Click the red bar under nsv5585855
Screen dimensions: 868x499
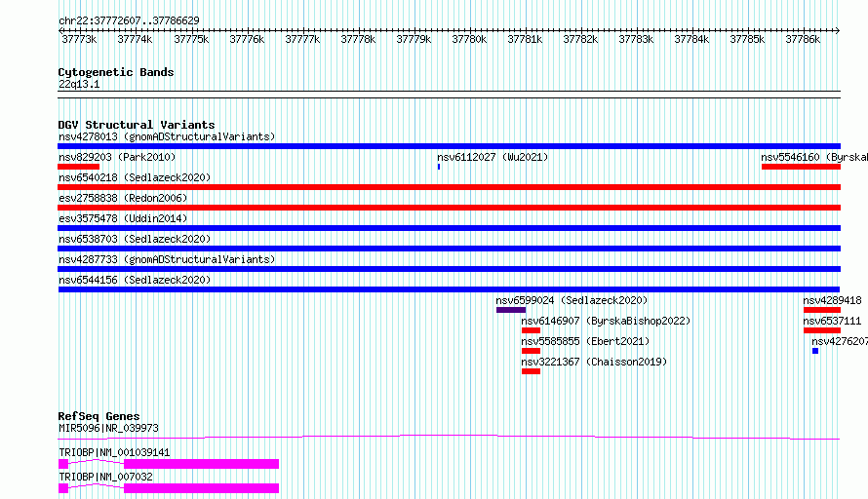point(531,351)
